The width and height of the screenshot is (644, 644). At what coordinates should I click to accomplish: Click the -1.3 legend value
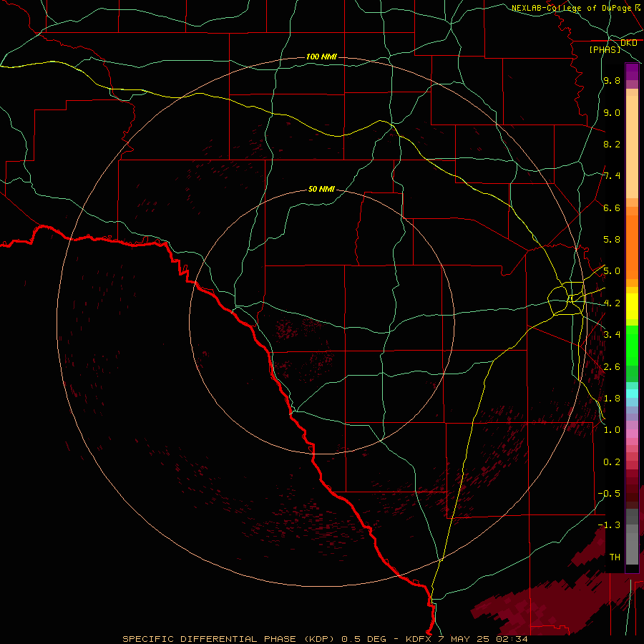coord(609,525)
